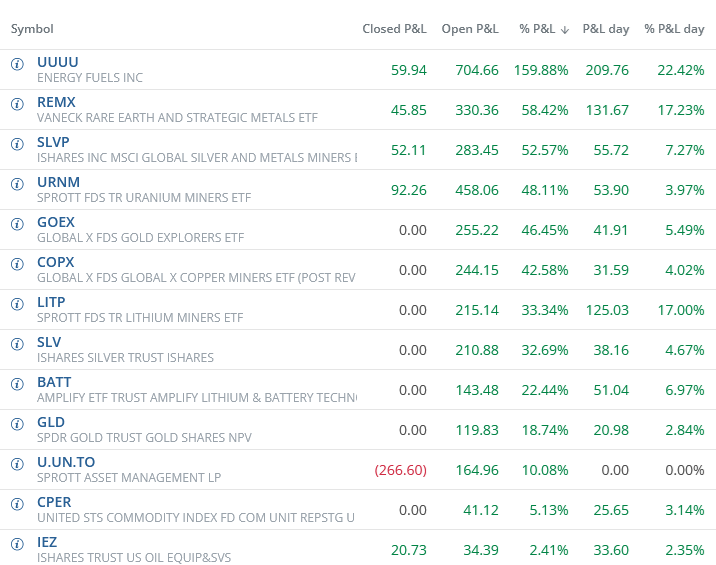Open info icon for BATT row

[17, 384]
